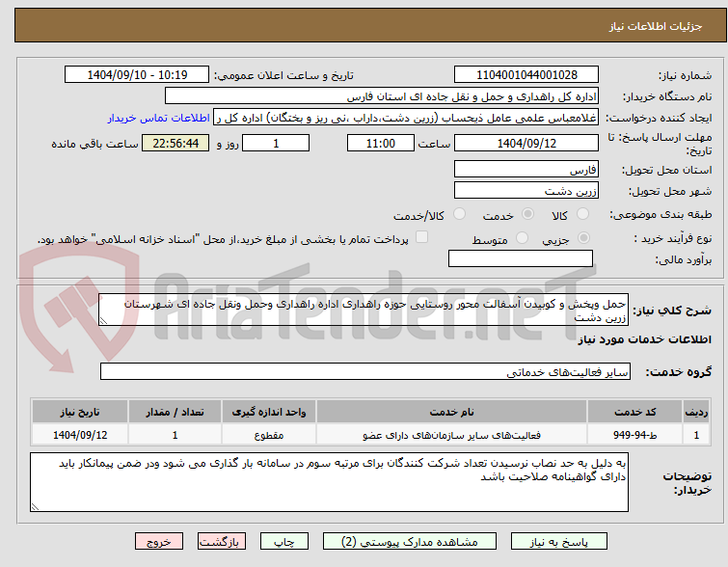Click service code cell ط-94-949
The height and width of the screenshot is (567, 728).
634,435
